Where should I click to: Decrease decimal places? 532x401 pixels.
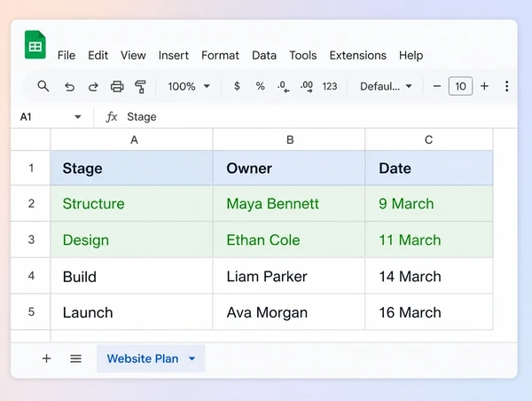click(284, 87)
